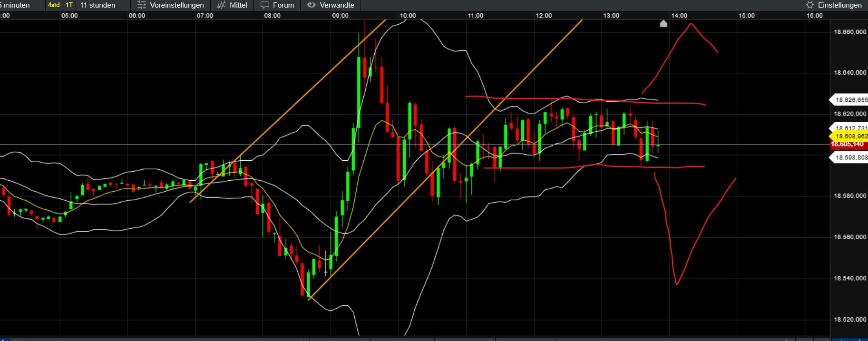Click the 18.598,808 lower band price label
Viewport: 868px width, 341px height.
(x=850, y=157)
